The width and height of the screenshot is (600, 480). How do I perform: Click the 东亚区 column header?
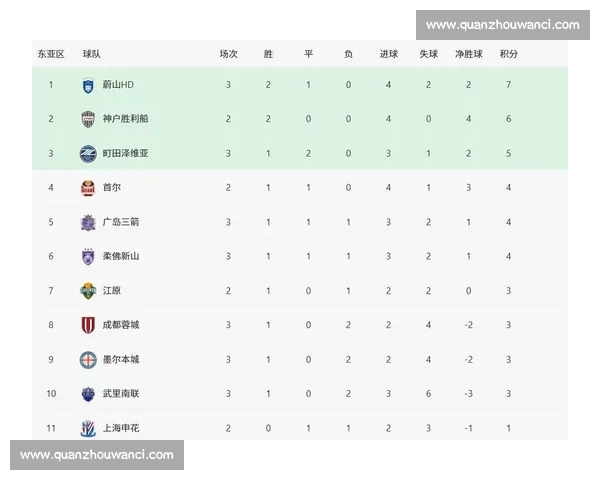point(51,53)
